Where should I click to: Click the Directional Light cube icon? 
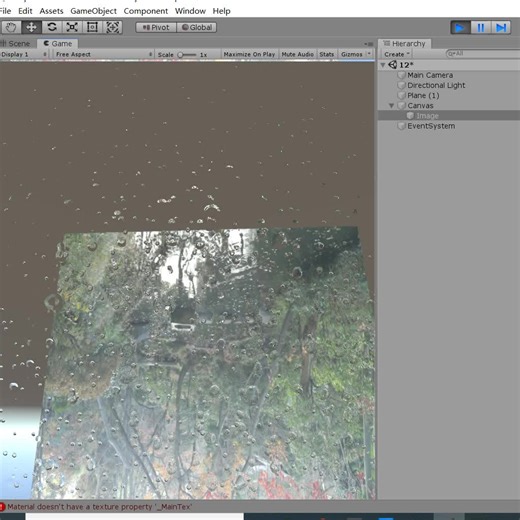click(402, 85)
